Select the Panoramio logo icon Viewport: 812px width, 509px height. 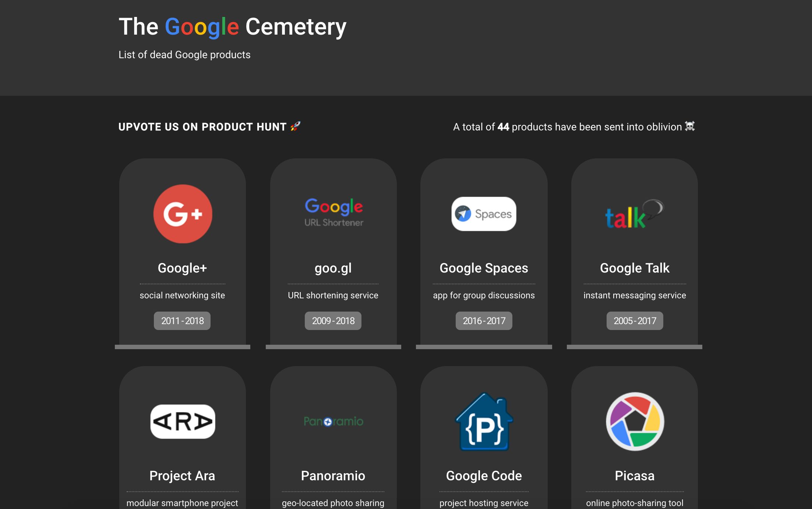click(x=333, y=422)
